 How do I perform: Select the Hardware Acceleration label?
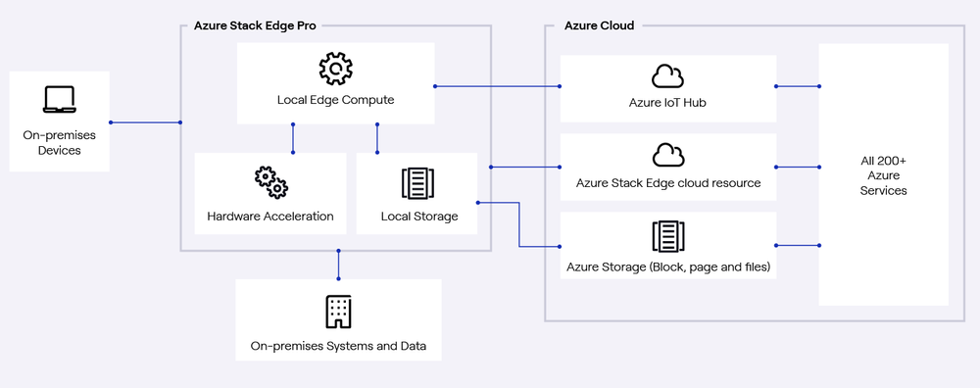pos(270,217)
